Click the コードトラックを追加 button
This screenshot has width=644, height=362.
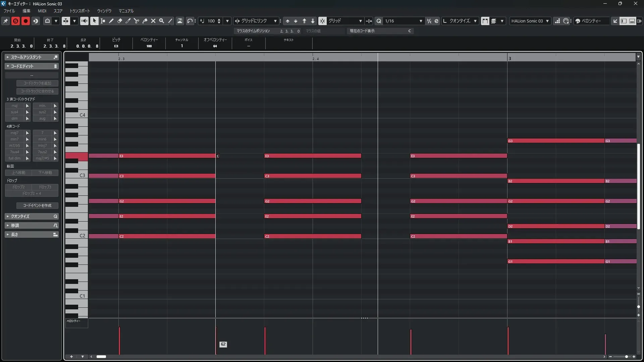point(37,83)
